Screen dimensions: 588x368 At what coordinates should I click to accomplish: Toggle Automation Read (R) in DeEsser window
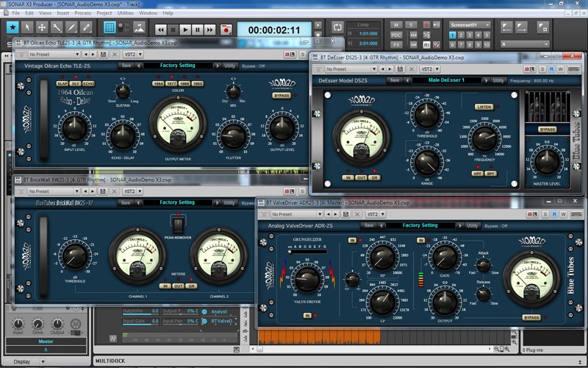[551, 69]
